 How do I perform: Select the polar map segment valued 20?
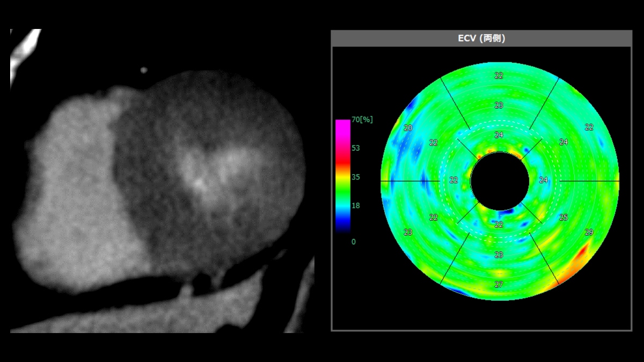408,128
